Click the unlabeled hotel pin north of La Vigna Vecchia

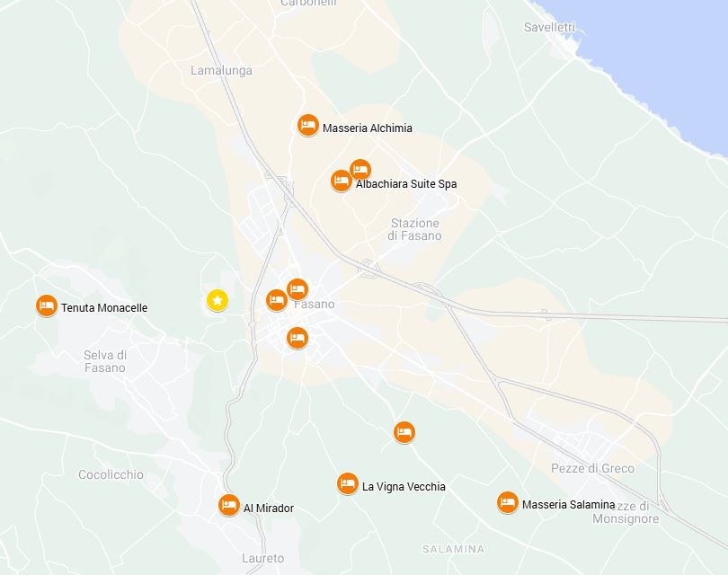(404, 432)
